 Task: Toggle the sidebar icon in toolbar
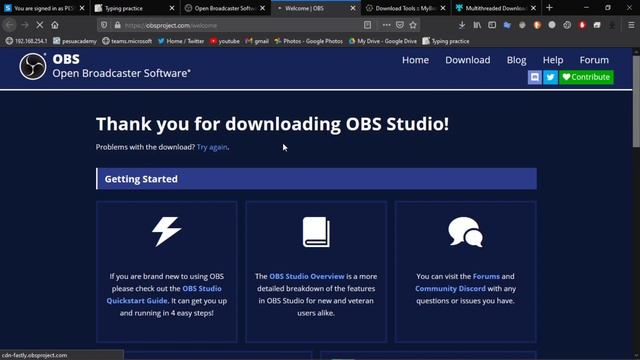click(492, 25)
